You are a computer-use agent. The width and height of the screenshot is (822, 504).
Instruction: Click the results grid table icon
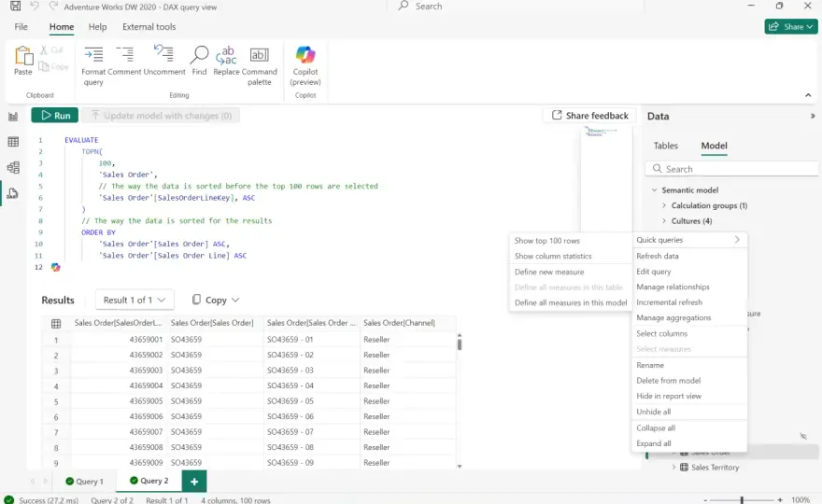tap(56, 323)
